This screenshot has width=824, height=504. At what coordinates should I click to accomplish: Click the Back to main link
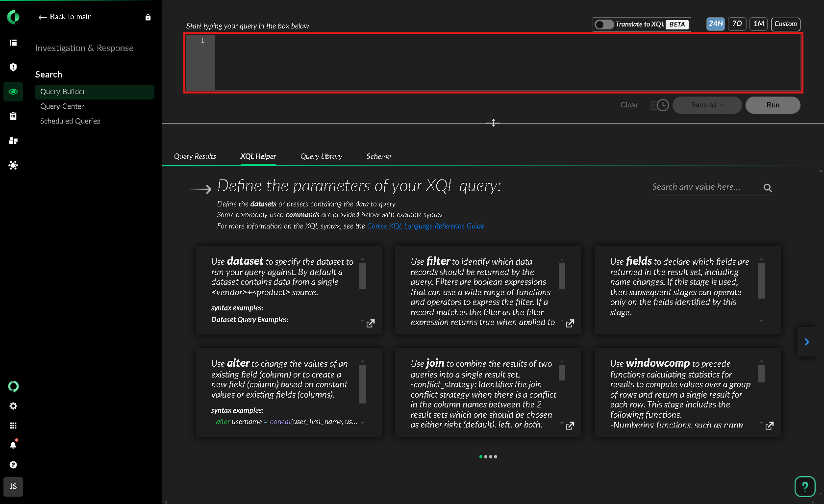(x=65, y=17)
